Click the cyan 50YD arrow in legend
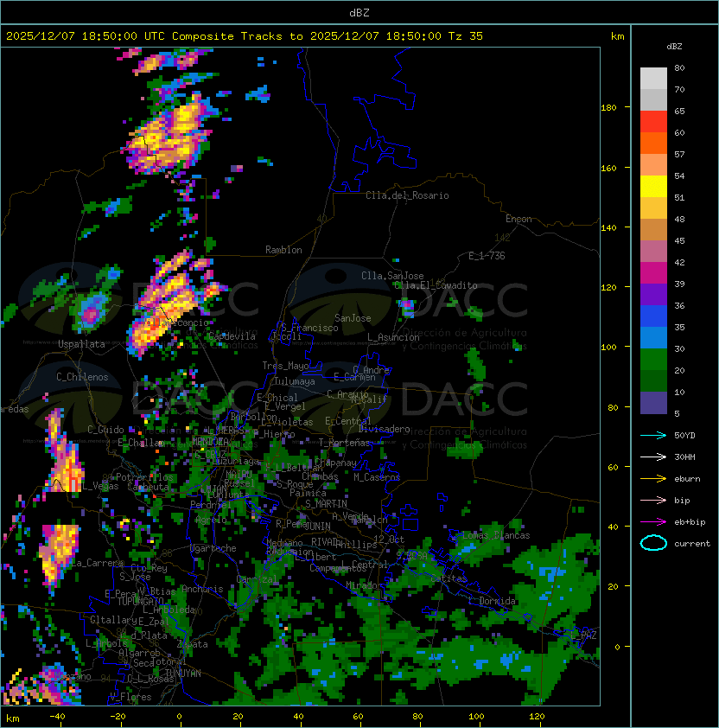The image size is (719, 728). tap(653, 435)
